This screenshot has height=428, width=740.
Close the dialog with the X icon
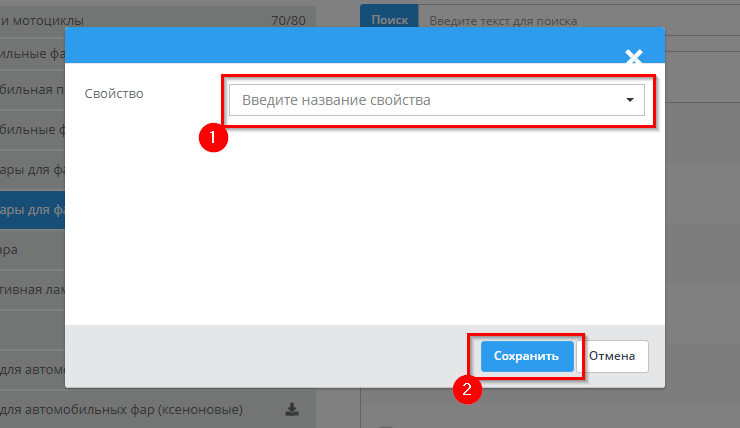point(633,57)
